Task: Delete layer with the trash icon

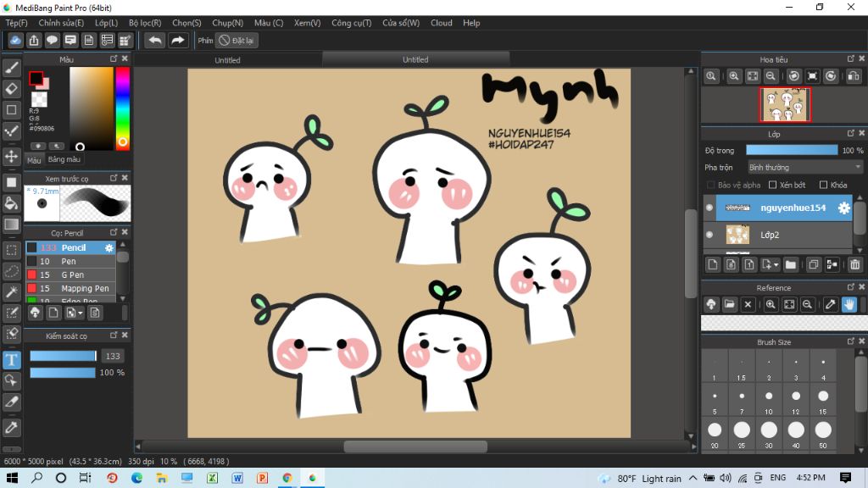Action: [x=854, y=264]
